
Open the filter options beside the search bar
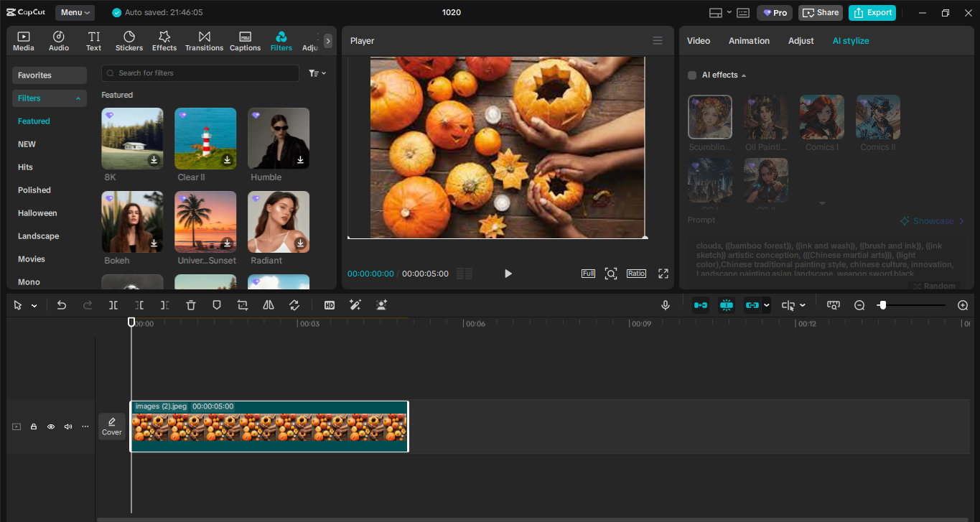(317, 73)
